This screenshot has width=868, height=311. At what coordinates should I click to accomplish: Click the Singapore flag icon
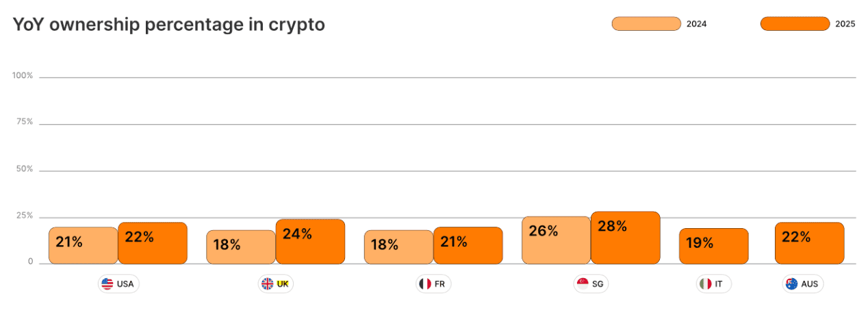point(583,284)
